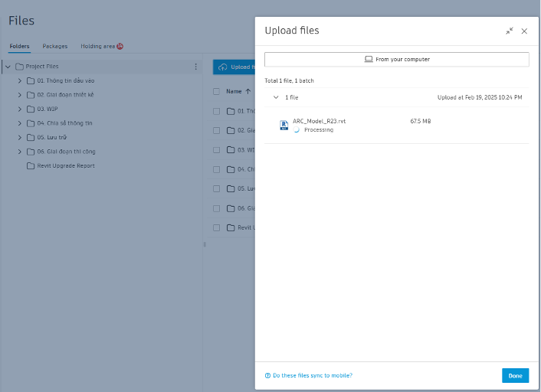Check the checkbox for Revit row

tap(216, 227)
